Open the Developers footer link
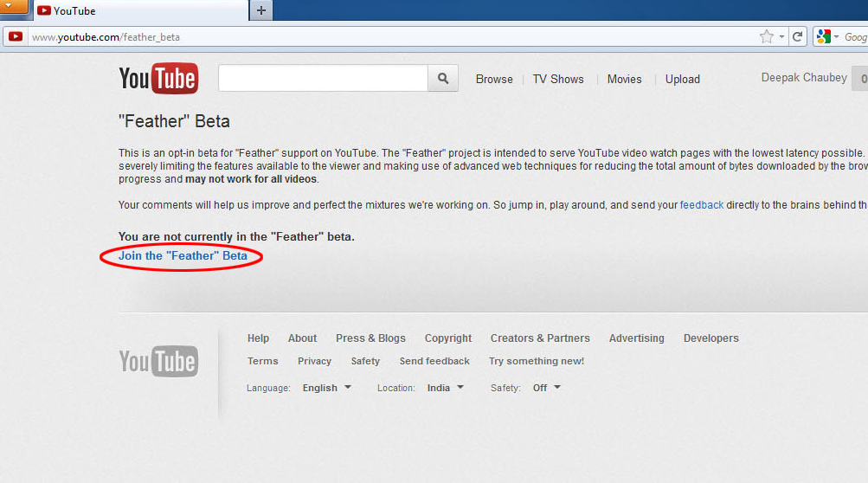 pos(710,338)
